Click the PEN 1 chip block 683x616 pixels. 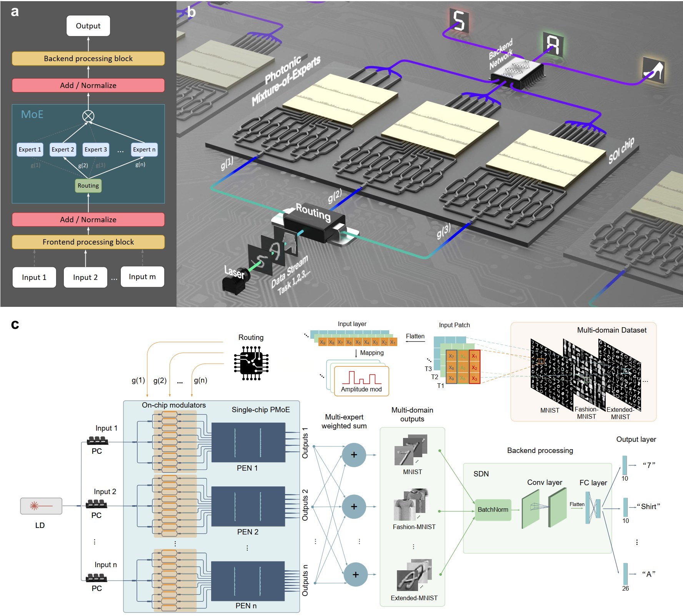point(248,443)
